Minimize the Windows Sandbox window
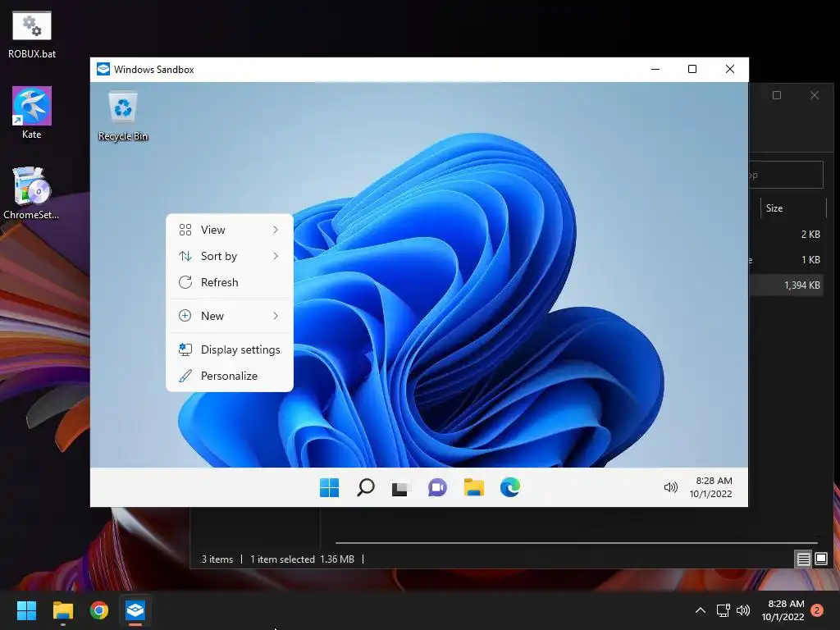840x630 pixels. [x=655, y=69]
